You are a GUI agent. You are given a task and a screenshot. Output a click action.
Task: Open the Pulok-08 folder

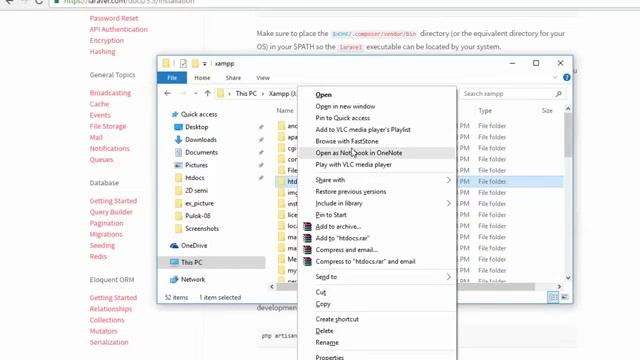pos(198,216)
